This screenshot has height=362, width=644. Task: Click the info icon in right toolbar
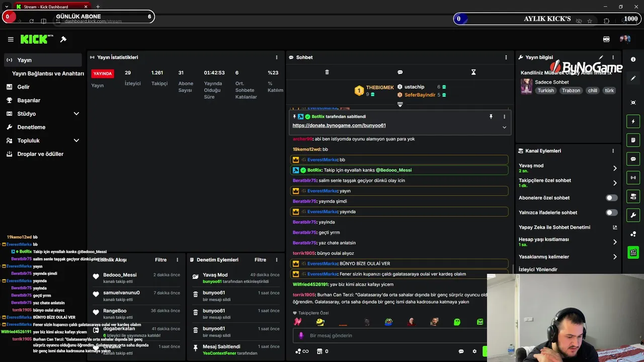point(633,59)
